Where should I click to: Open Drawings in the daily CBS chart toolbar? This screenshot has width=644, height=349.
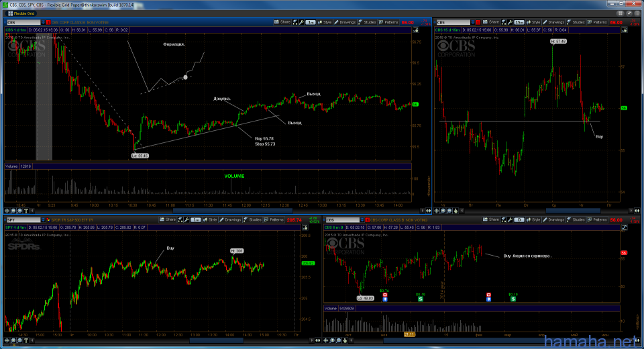553,220
